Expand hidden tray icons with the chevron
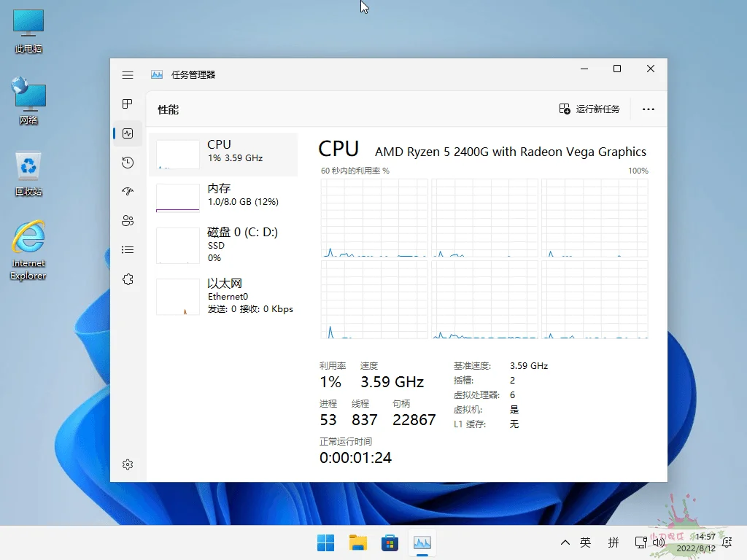Image resolution: width=747 pixels, height=560 pixels. pyautogui.click(x=565, y=542)
